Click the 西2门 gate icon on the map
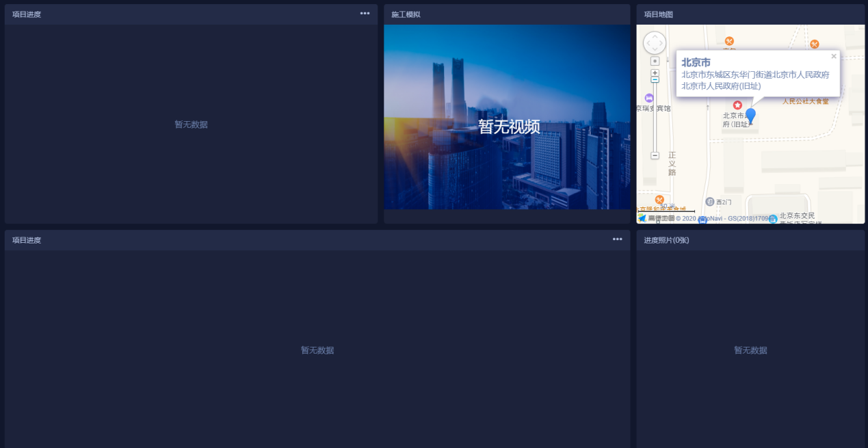 point(710,202)
